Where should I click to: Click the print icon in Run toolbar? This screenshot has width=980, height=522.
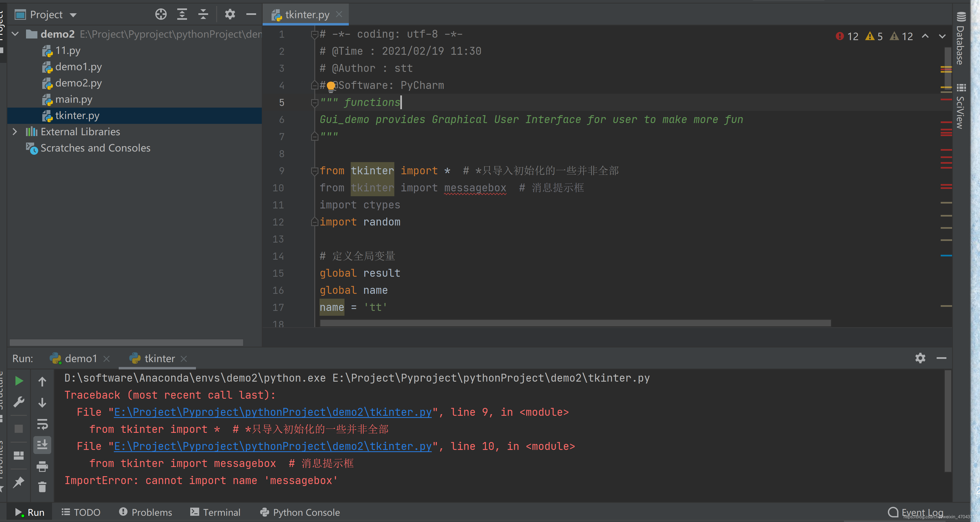pos(42,466)
